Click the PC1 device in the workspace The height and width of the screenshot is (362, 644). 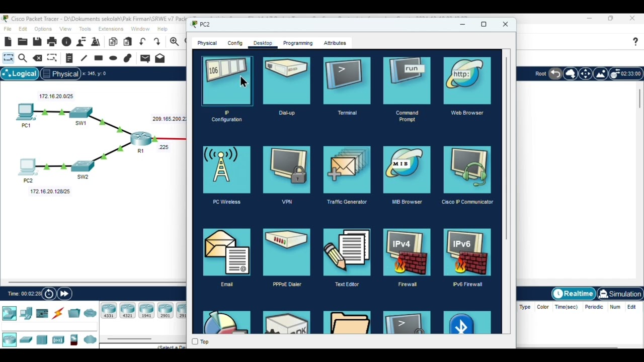[x=25, y=112]
